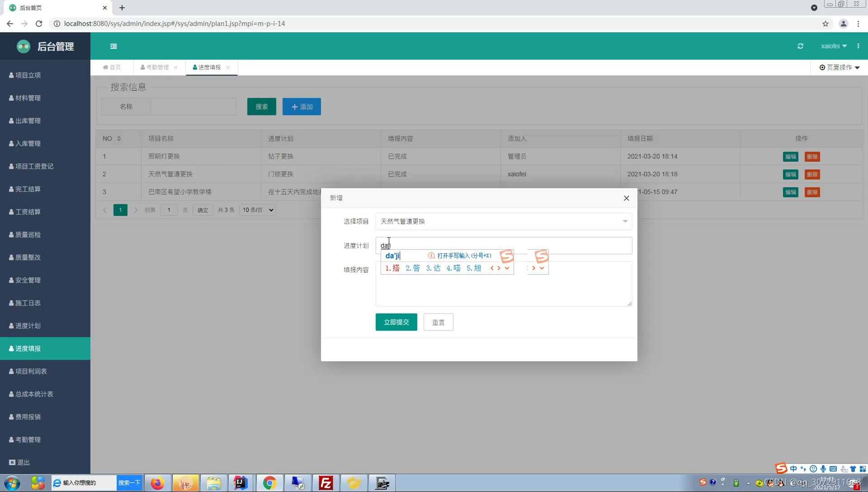
Task: Open 项目利润表 in the sidebar
Action: tap(45, 371)
